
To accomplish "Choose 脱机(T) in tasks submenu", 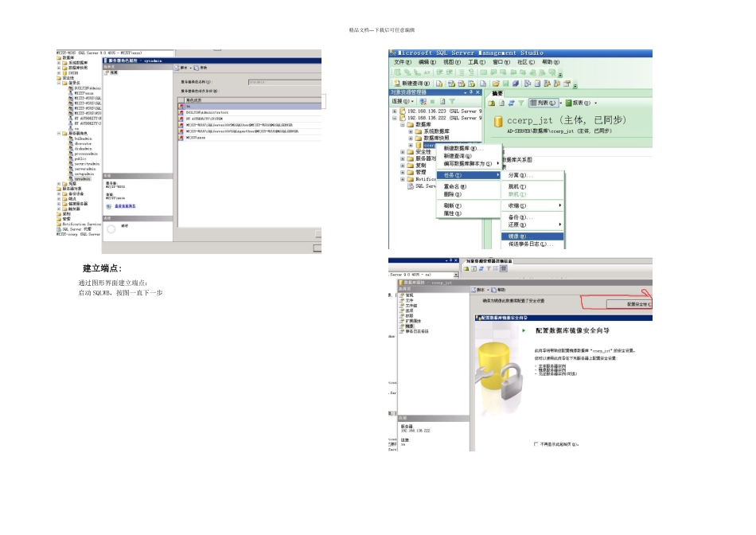I will 532,187.
